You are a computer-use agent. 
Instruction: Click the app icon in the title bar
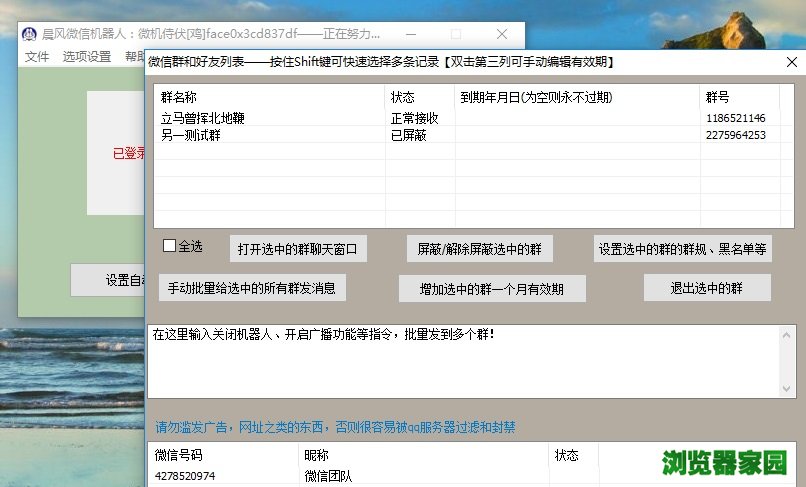pos(30,33)
